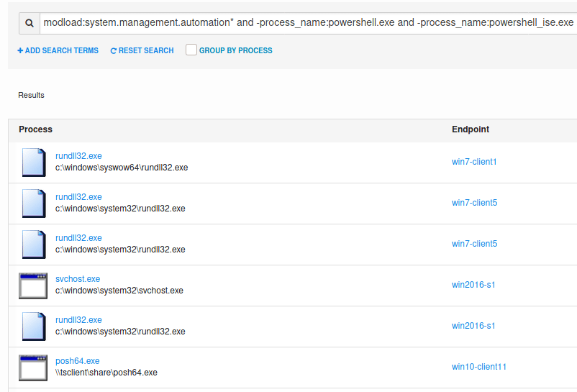Viewport: 577px width, 392px height.
Task: Enable the Group By Process checkbox
Action: 191,50
